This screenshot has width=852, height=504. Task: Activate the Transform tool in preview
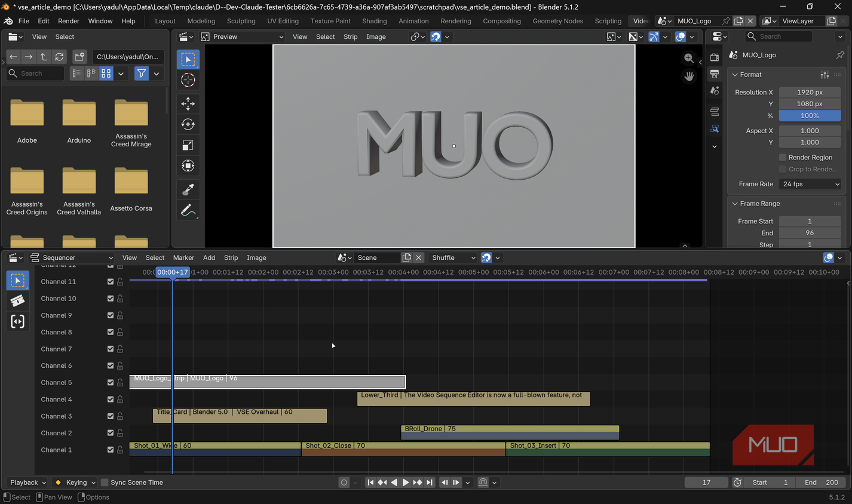(188, 166)
